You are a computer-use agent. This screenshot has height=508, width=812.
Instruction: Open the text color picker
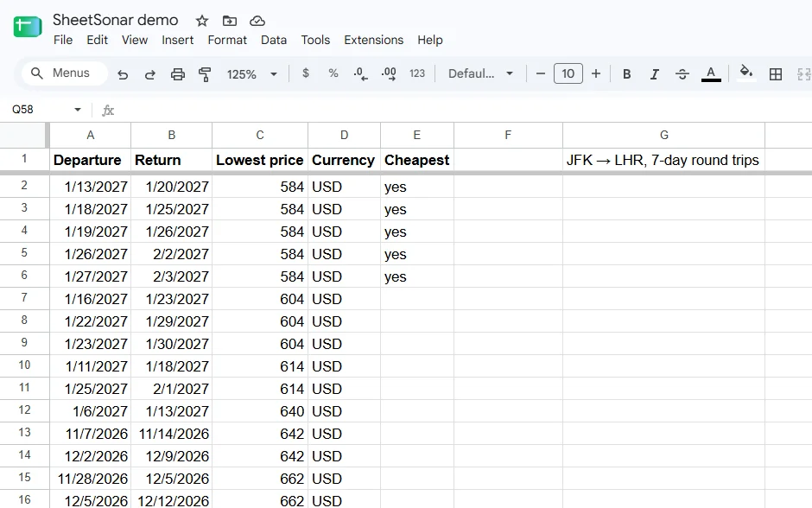pyautogui.click(x=711, y=73)
